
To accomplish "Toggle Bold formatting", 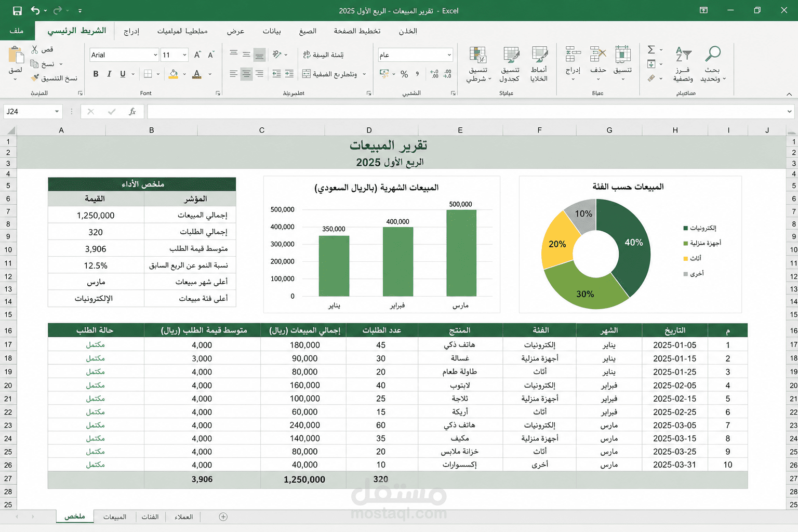I will (x=96, y=74).
